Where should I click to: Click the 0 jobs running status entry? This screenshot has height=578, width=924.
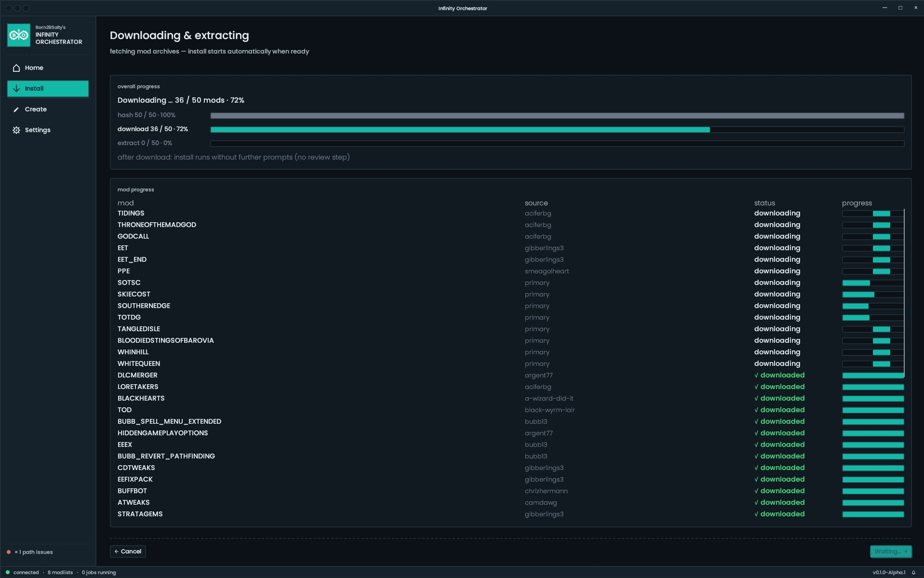coord(99,573)
